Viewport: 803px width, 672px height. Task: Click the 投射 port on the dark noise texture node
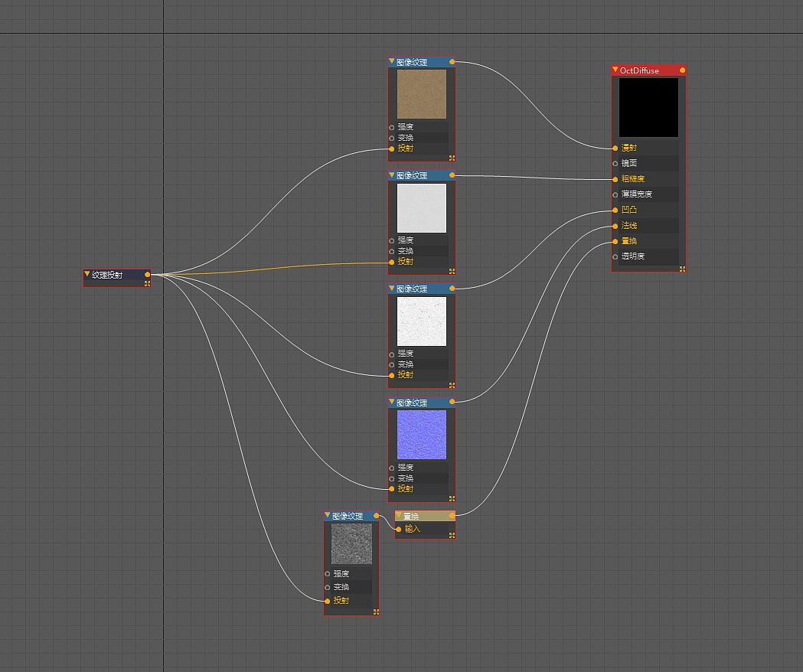(x=327, y=601)
